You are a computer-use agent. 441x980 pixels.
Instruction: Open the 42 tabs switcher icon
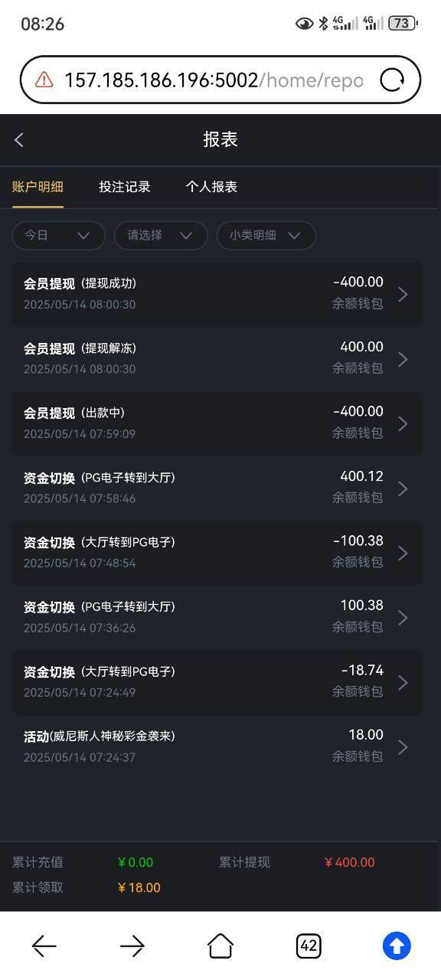tap(309, 946)
